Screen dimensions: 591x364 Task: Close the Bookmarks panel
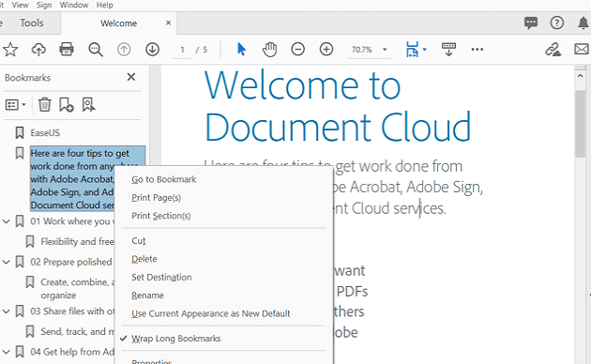pos(131,77)
